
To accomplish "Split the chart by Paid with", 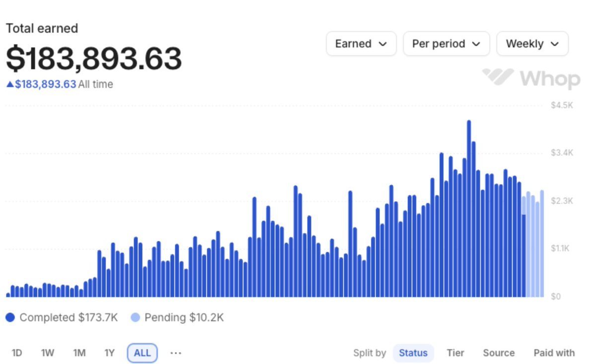I will [554, 353].
